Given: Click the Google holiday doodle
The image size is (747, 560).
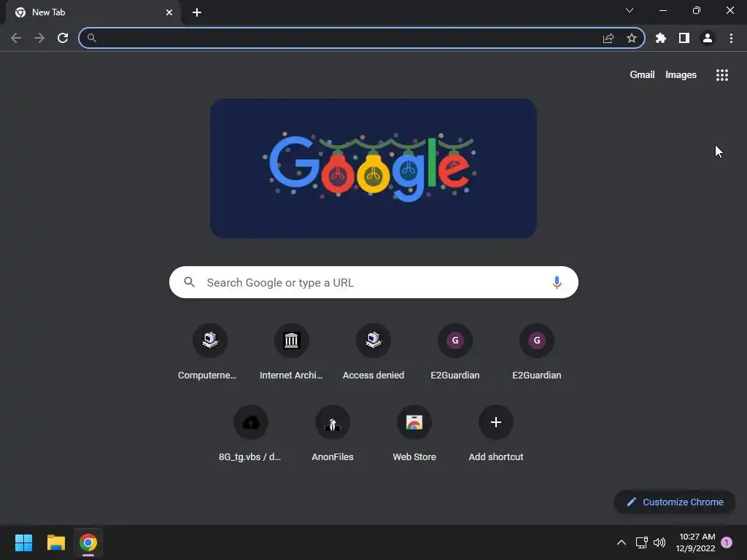Looking at the screenshot, I should pos(373,168).
